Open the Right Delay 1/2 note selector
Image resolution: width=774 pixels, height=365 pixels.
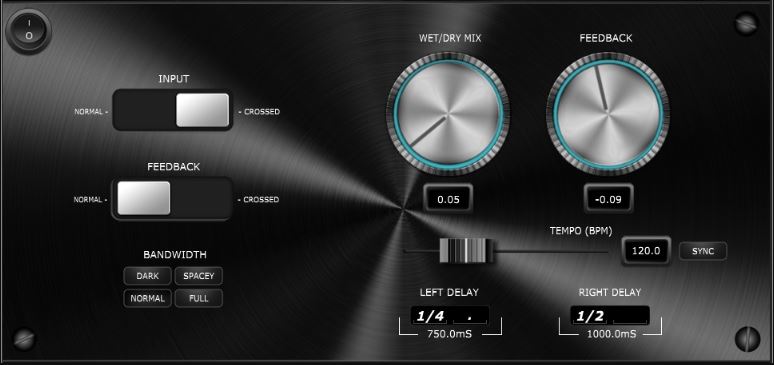coord(591,316)
